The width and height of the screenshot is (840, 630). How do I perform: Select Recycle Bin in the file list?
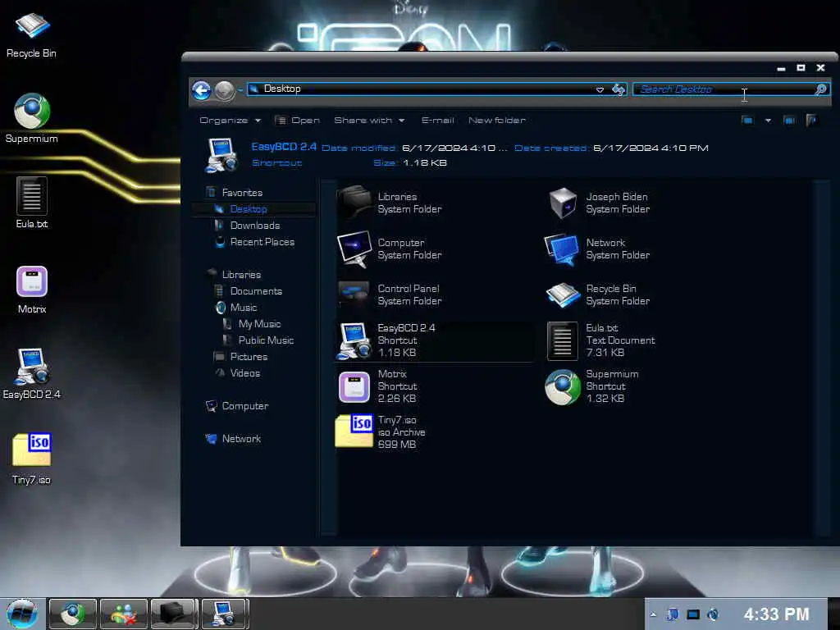(x=643, y=294)
